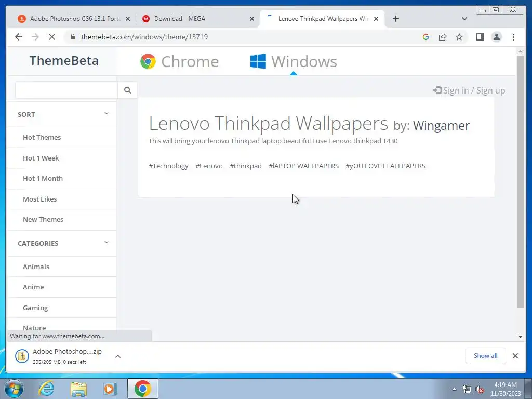Image resolution: width=532 pixels, height=399 pixels.
Task: Open Most Likes
Action: pos(39,199)
